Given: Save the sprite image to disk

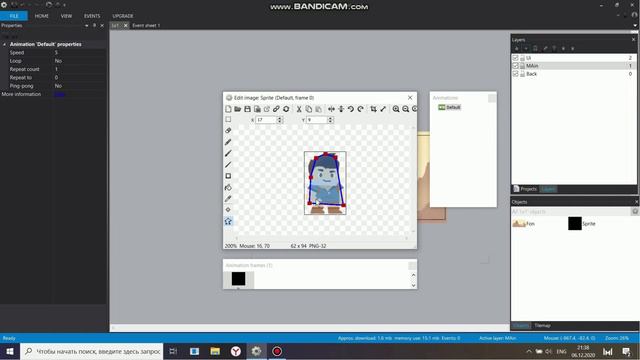Looking at the screenshot, I should (247, 109).
